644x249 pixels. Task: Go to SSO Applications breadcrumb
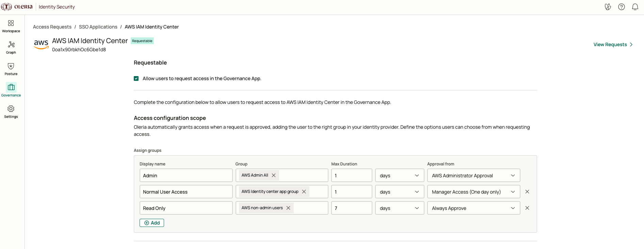(x=98, y=27)
